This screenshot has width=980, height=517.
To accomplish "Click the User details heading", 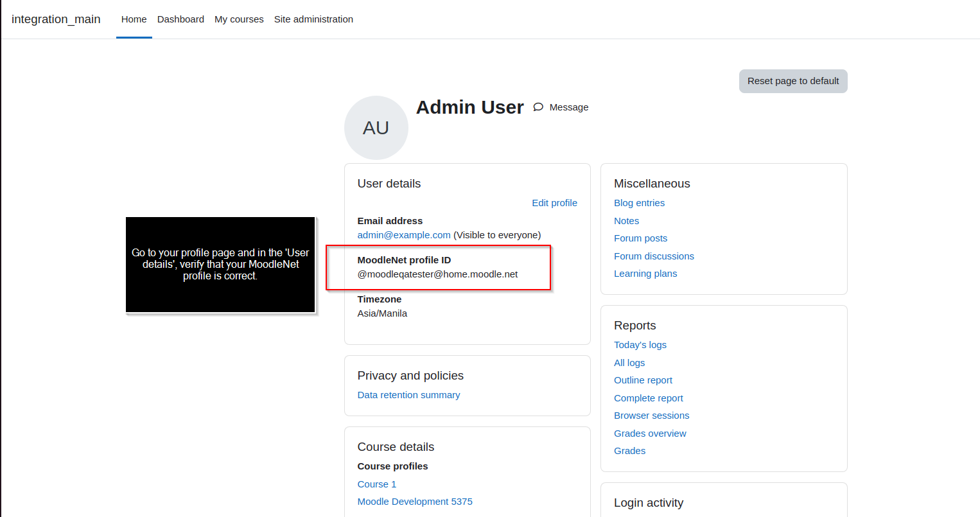I will click(389, 184).
